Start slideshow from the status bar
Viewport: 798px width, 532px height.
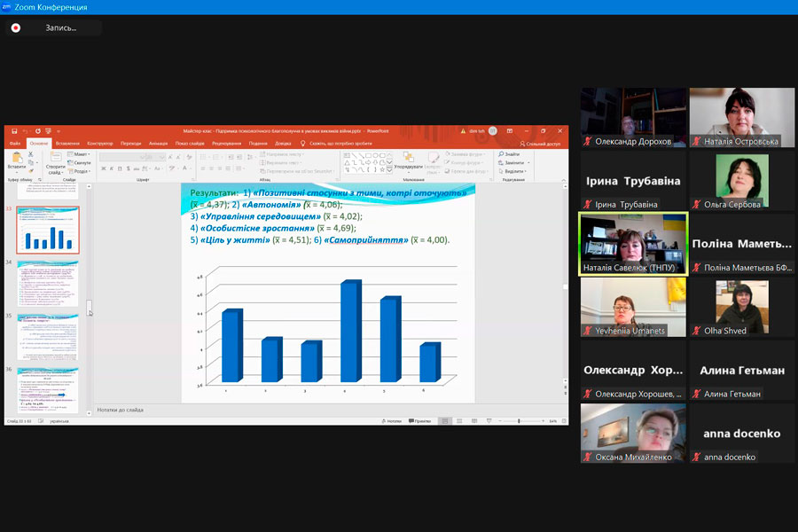coord(489,421)
